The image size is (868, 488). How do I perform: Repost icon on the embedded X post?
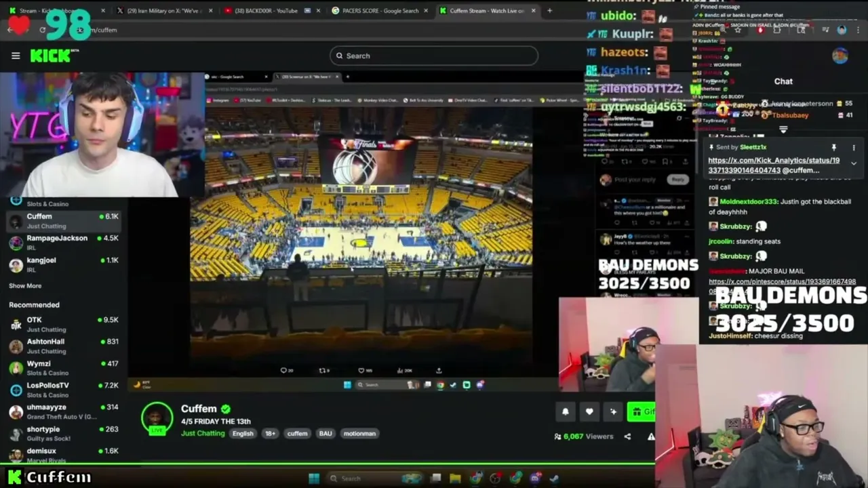[x=323, y=370]
